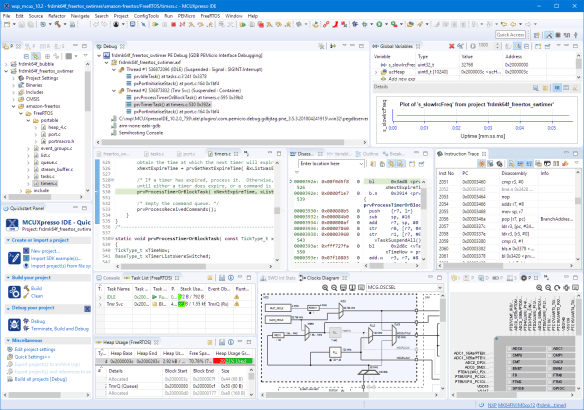Click the green bug Debug launch icon
The height and width of the screenshot is (410, 584).
coord(365,25)
